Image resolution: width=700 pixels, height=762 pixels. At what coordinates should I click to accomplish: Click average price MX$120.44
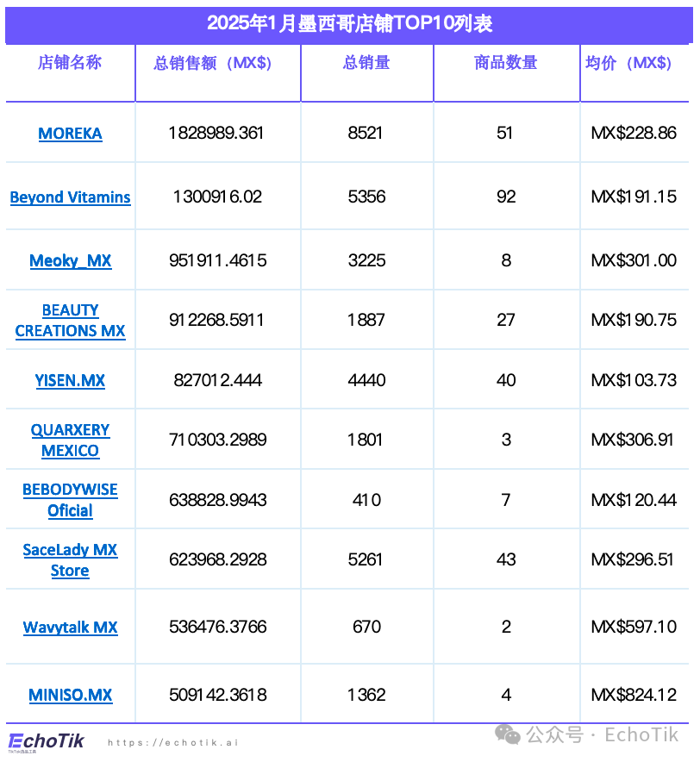click(x=634, y=500)
